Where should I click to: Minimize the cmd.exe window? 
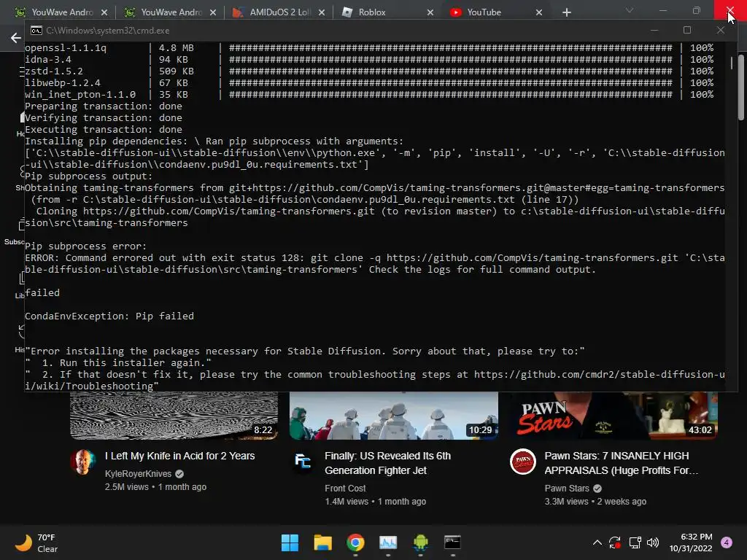654,30
